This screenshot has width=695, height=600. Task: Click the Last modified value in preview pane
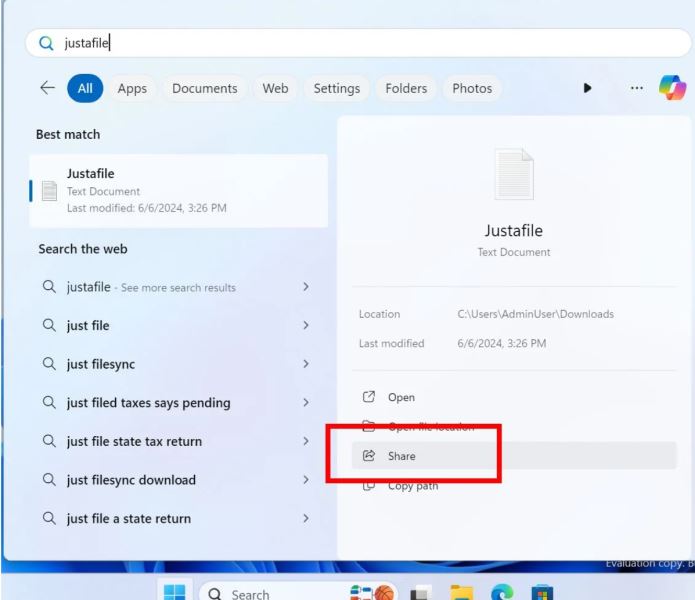pyautogui.click(x=502, y=343)
